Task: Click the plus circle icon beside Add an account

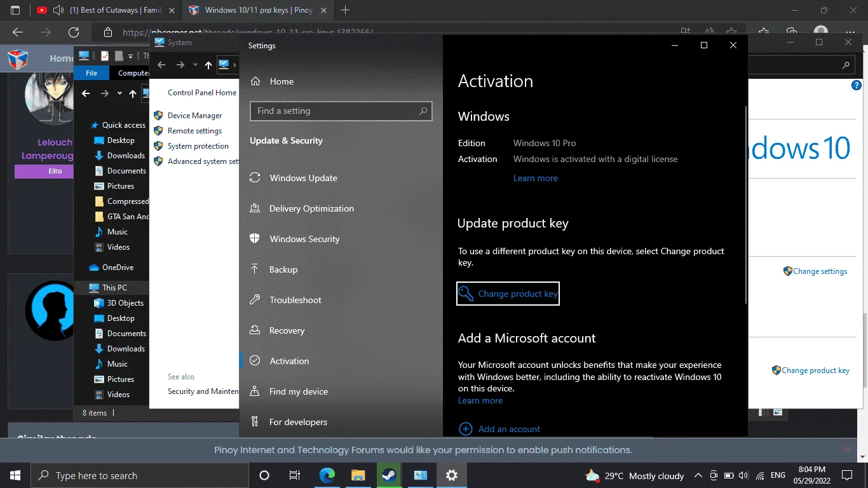Action: [x=466, y=429]
